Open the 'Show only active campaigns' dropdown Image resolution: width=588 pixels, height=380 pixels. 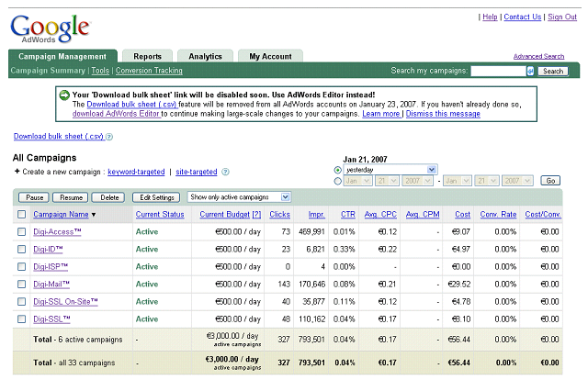[x=239, y=196]
